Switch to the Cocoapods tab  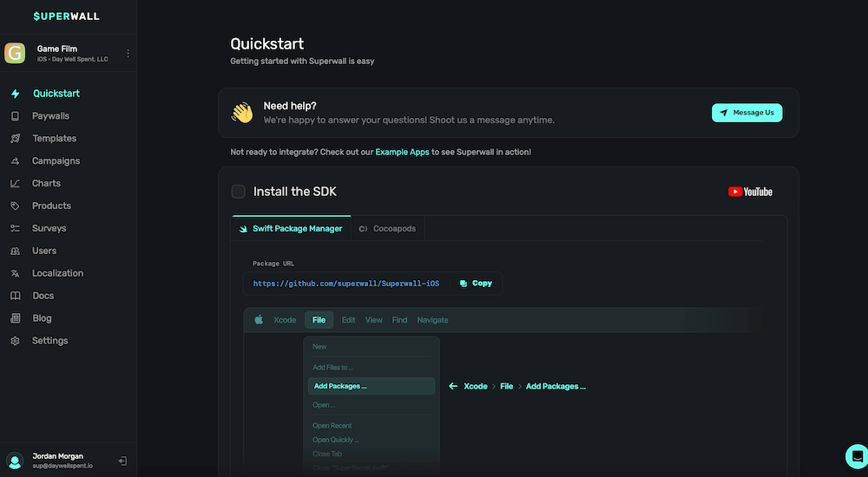click(x=387, y=229)
